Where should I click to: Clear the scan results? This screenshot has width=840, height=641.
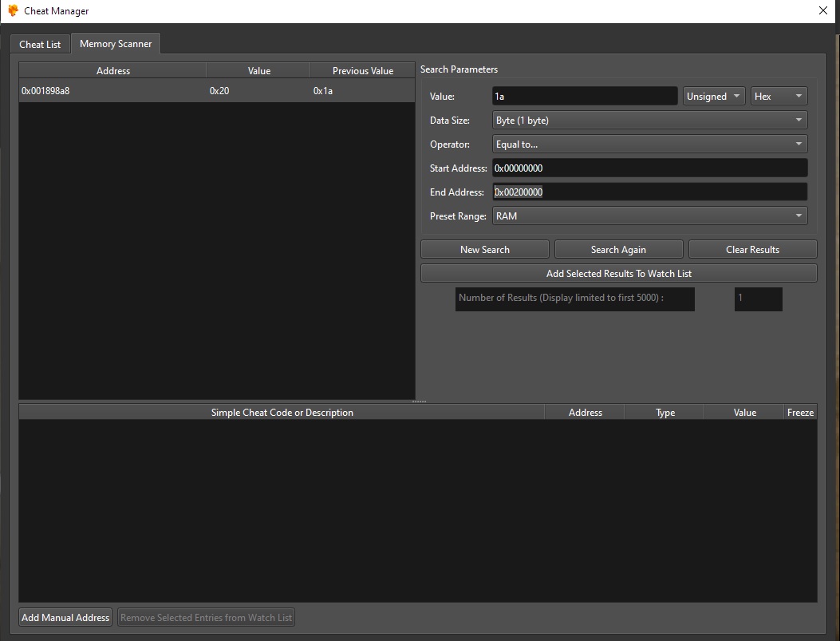(x=752, y=250)
